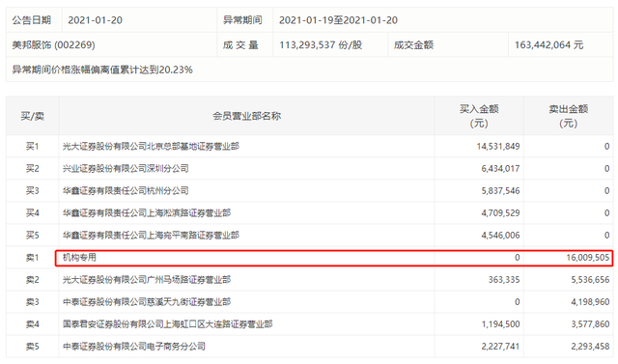
Task: Select 中泰证券 慈溪天九街证券营业部 row
Action: click(x=309, y=302)
